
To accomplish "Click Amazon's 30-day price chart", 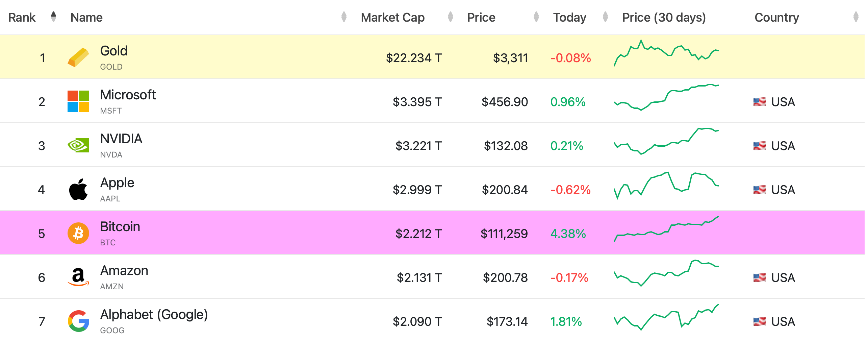I will pyautogui.click(x=666, y=273).
